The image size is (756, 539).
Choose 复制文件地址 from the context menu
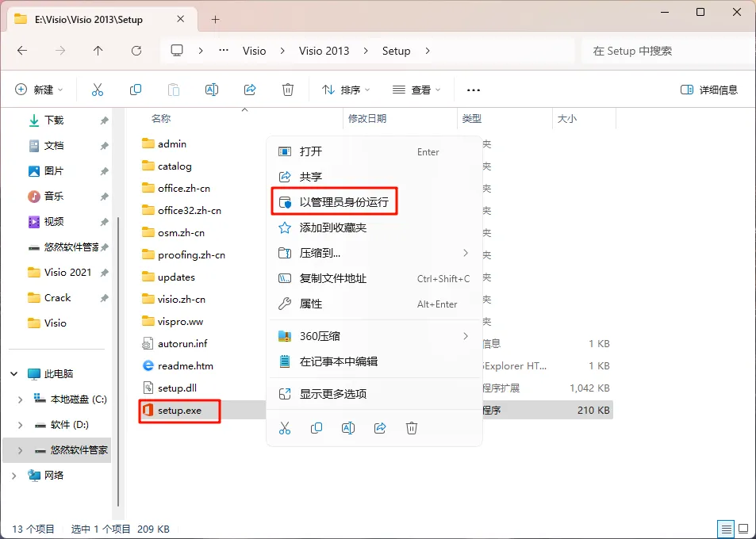(374, 278)
